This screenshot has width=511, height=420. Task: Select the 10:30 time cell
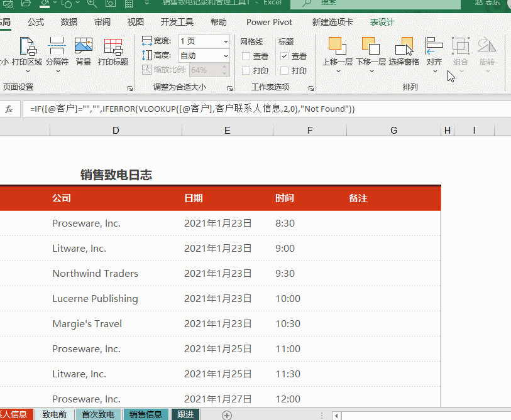coord(310,323)
